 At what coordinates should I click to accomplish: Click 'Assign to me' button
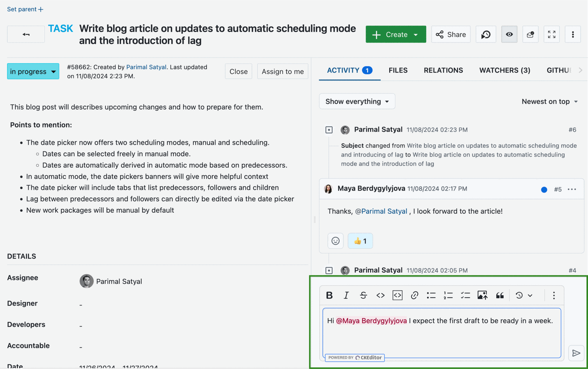283,71
